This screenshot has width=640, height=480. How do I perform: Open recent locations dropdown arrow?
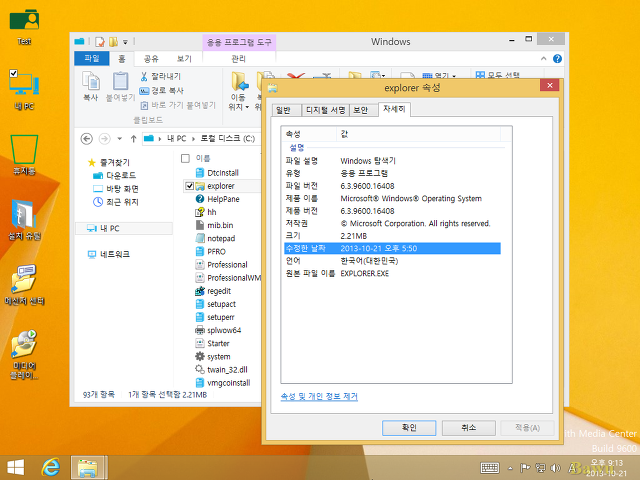click(120, 139)
